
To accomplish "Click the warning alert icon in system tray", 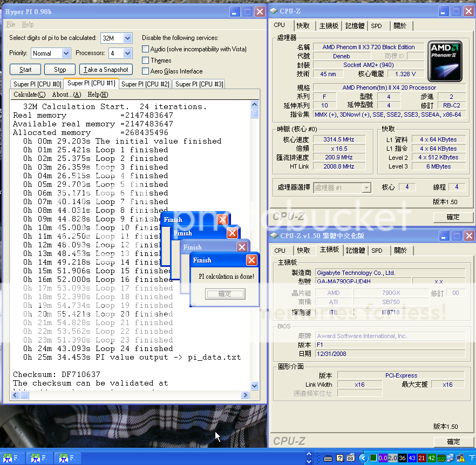I will [x=460, y=458].
